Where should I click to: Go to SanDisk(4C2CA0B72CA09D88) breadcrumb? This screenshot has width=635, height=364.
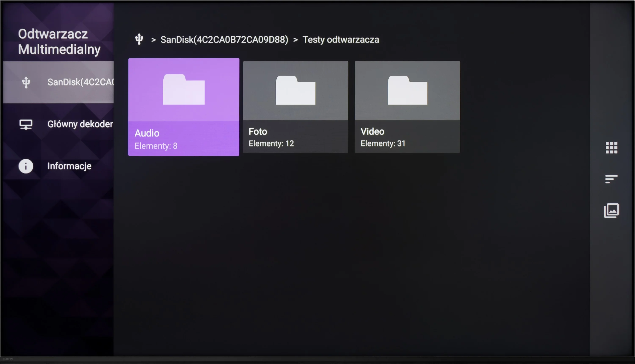coord(224,40)
